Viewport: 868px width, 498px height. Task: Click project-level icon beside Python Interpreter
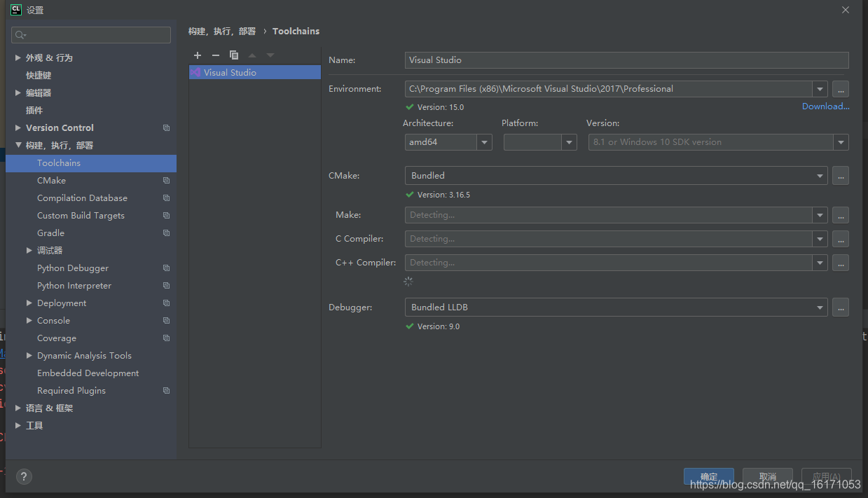(x=166, y=285)
